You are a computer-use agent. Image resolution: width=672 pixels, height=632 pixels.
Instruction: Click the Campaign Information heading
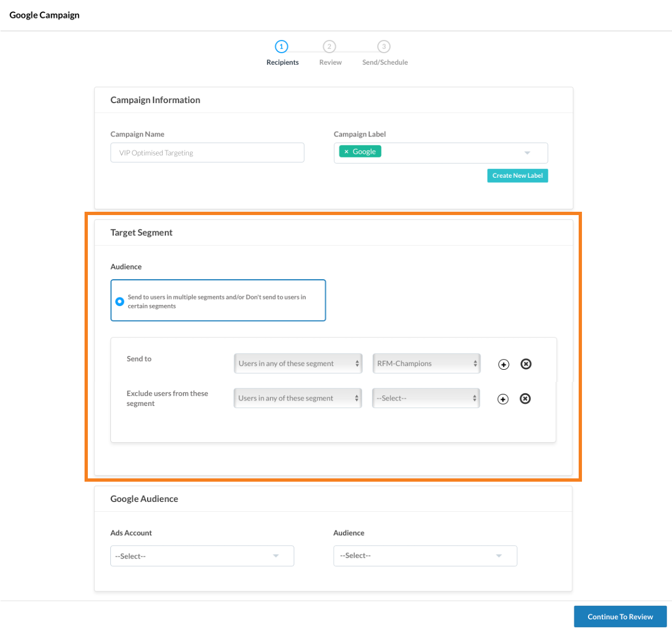tap(155, 100)
